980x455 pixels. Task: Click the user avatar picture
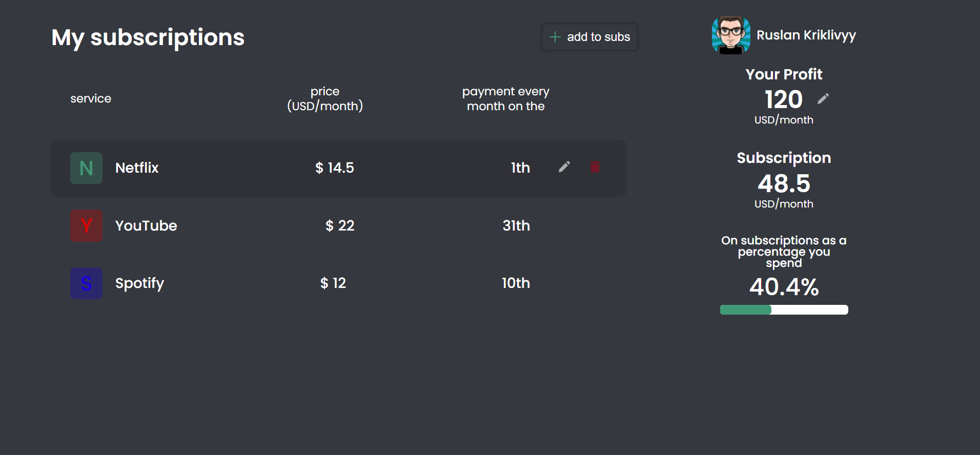click(731, 35)
